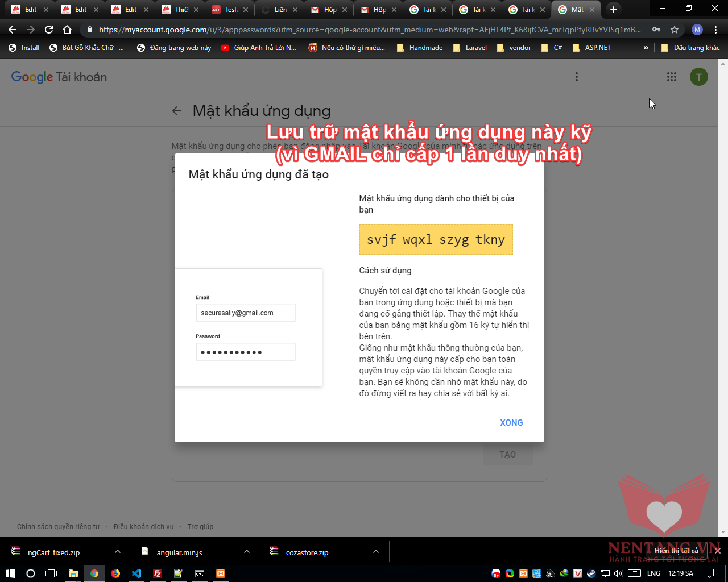Click the three-dot menu in Google account header

point(576,77)
